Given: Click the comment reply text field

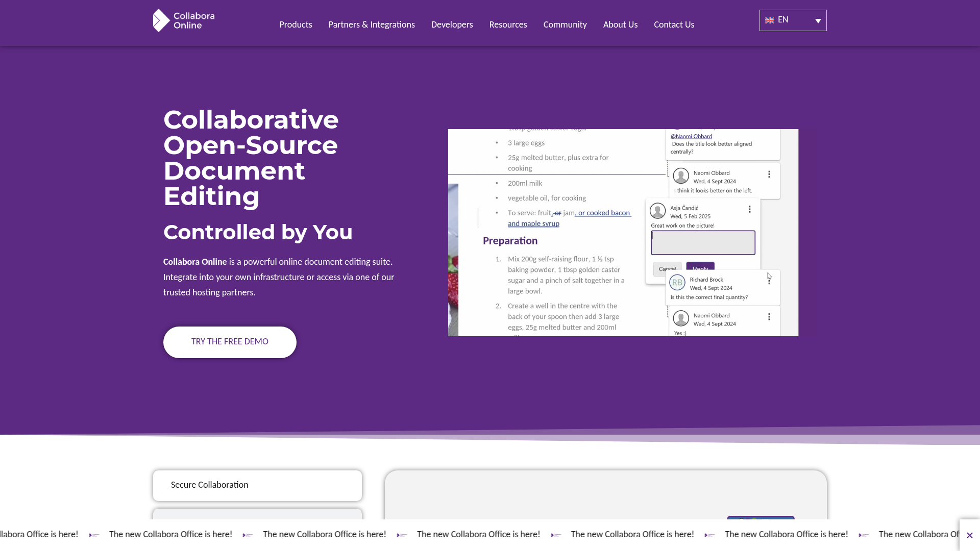Looking at the screenshot, I should pyautogui.click(x=703, y=242).
